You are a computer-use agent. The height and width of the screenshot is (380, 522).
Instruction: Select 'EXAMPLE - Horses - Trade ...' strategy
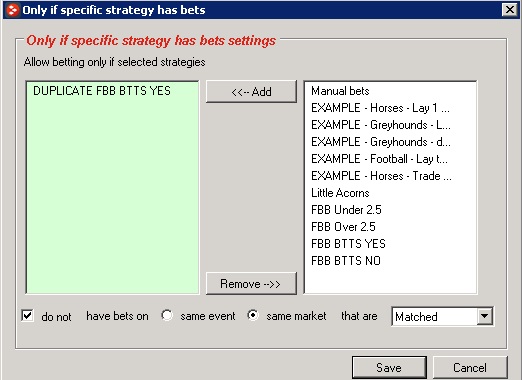[381, 176]
